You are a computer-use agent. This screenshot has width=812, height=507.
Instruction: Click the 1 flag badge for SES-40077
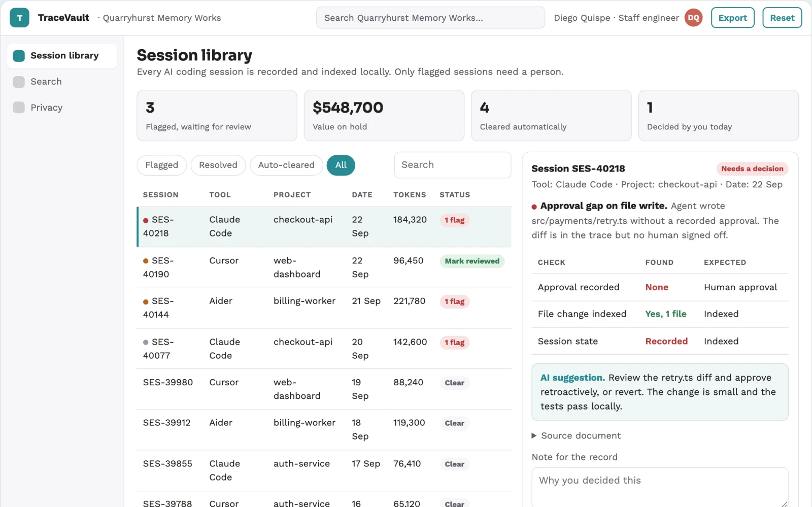click(455, 343)
